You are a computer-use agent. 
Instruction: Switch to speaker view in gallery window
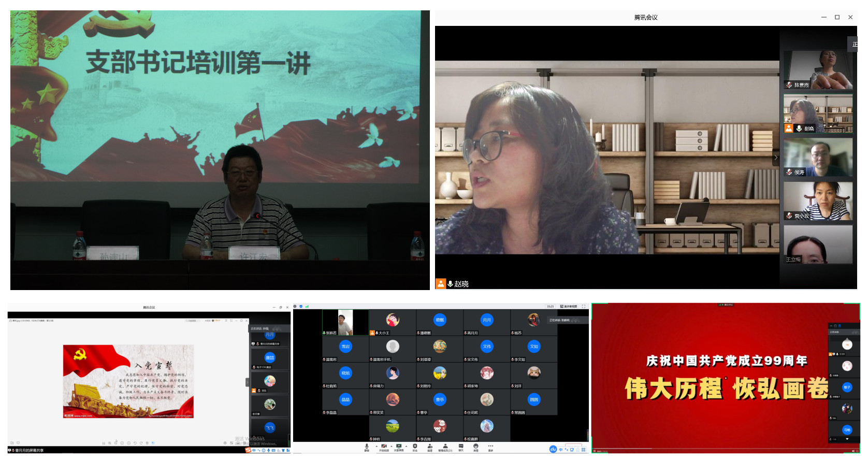tap(569, 307)
